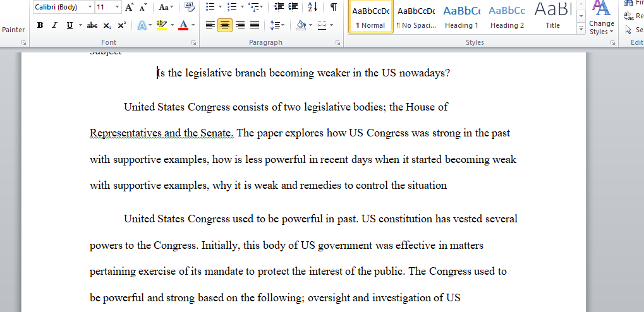Apply yellow text highlight color

162,25
